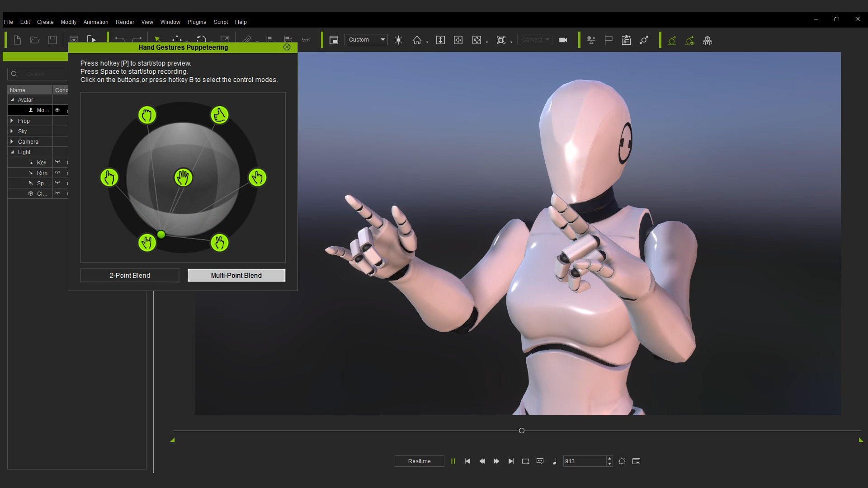
Task: Collapse the Light tree node
Action: point(12,152)
